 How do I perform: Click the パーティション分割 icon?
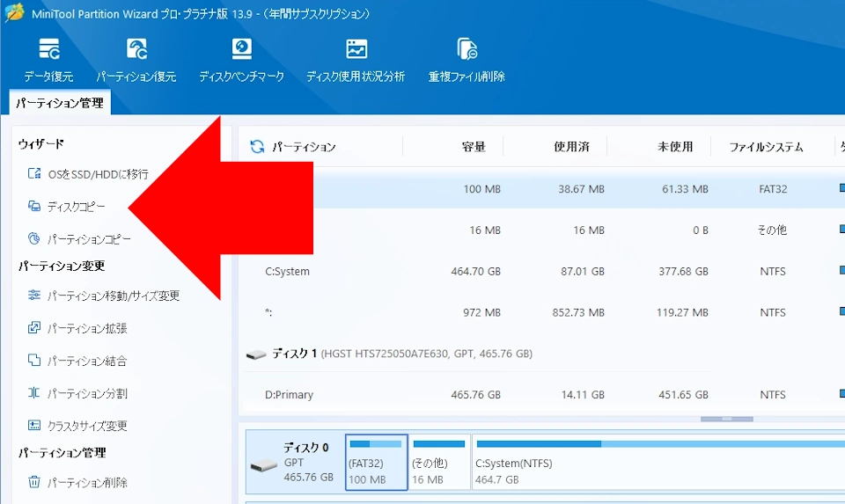click(x=34, y=392)
